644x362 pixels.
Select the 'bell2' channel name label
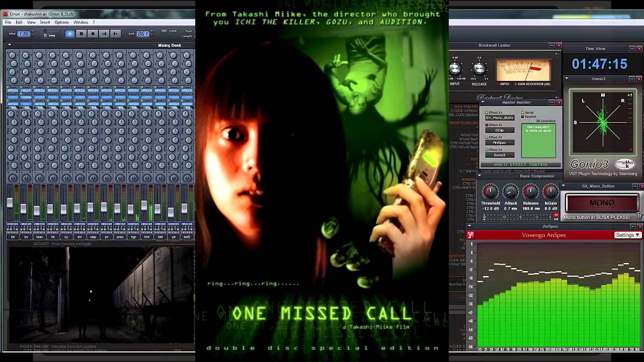(187, 236)
